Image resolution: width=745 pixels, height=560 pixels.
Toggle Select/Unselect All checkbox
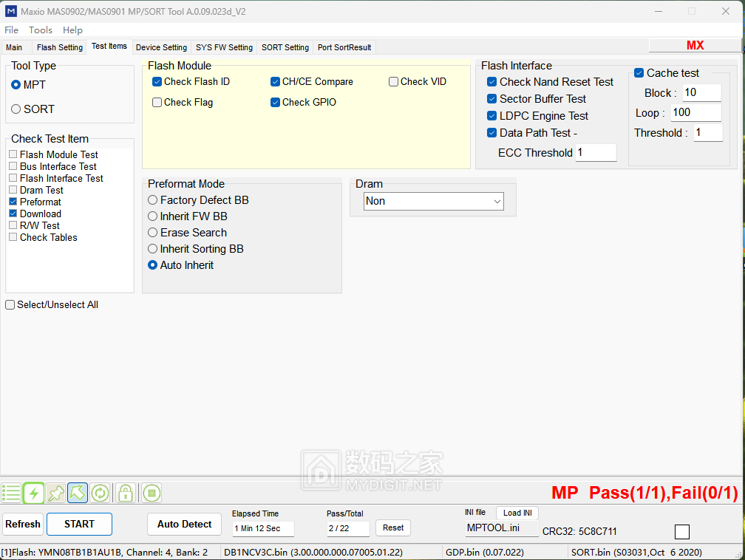[10, 305]
